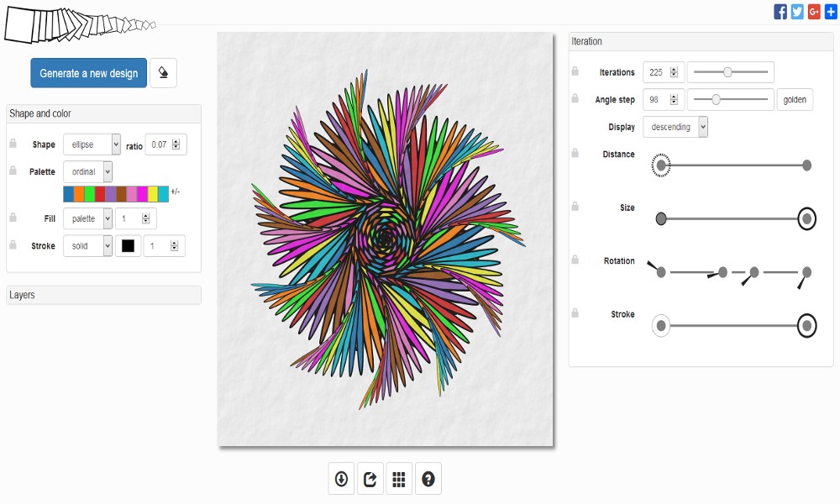
Task: Expand the Layers panel header
Action: click(103, 295)
